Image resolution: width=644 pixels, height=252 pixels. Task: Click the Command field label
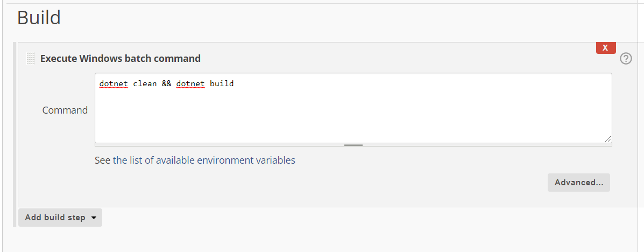[65, 110]
